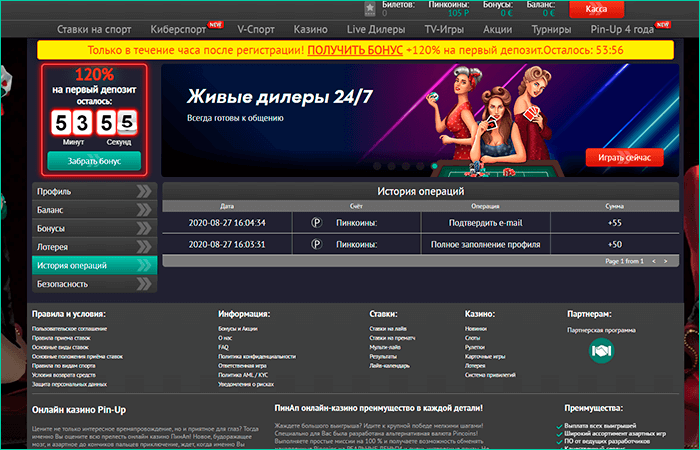Open Live Дилеры menu item
This screenshot has width=700, height=450.
[x=376, y=29]
